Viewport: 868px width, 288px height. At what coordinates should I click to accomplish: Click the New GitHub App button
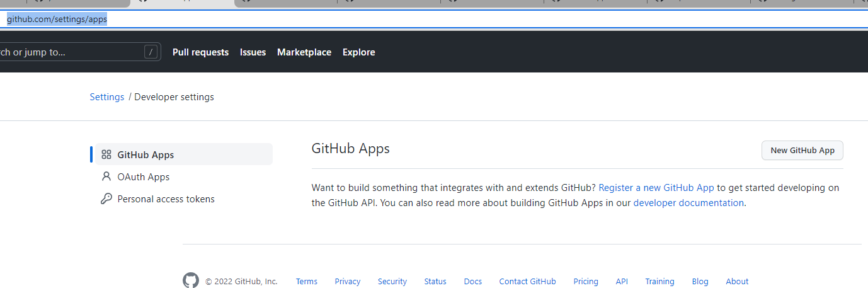pyautogui.click(x=802, y=150)
